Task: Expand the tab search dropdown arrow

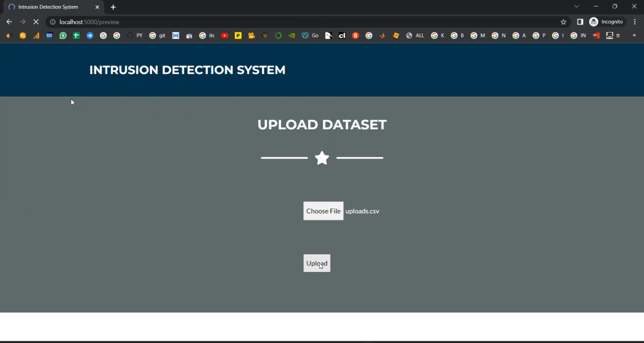Action: point(577,6)
